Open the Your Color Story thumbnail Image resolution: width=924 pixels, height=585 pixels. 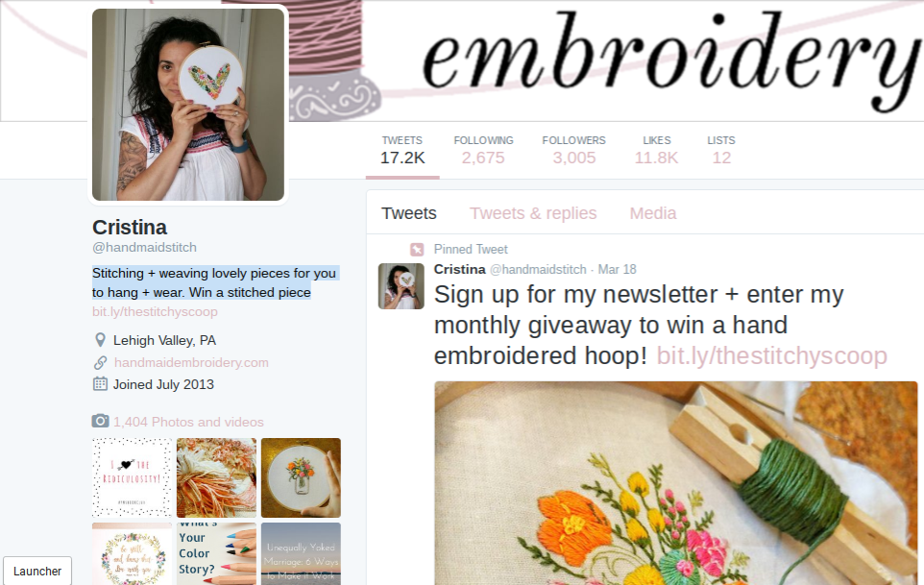[x=216, y=553]
